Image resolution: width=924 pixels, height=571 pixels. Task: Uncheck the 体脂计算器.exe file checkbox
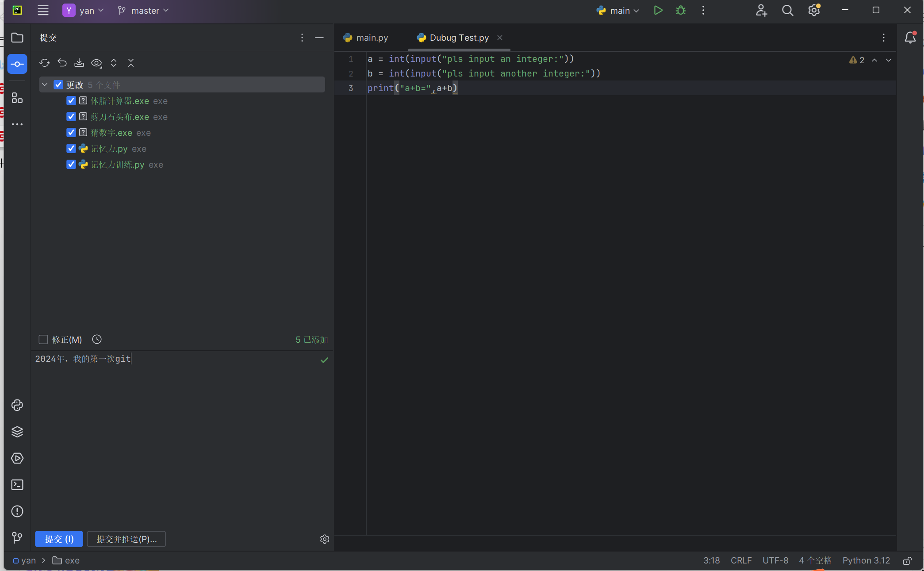coord(71,101)
